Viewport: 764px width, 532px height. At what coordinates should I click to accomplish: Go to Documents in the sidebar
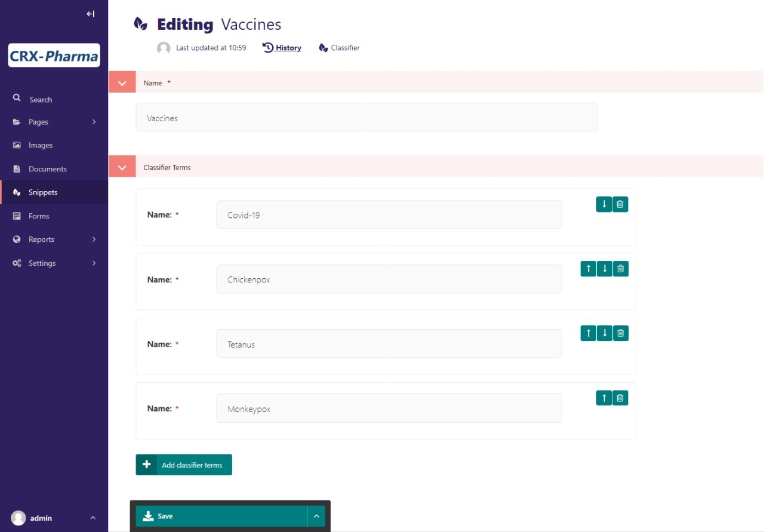coord(47,169)
